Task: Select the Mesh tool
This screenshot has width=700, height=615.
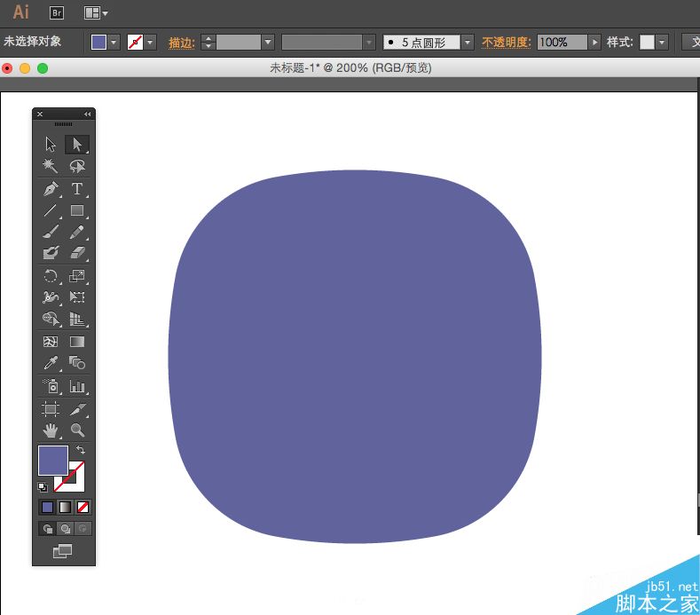Action: point(51,342)
